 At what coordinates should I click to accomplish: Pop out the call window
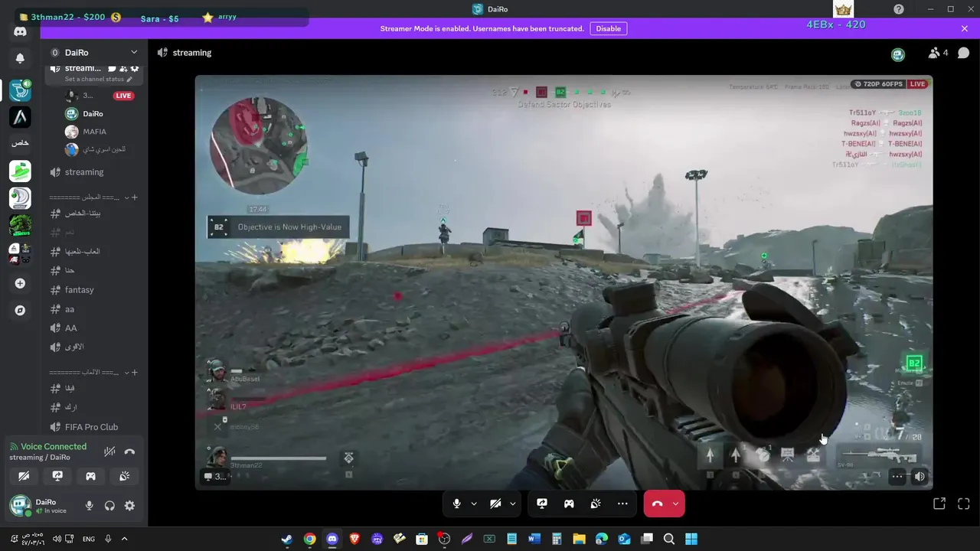(939, 504)
